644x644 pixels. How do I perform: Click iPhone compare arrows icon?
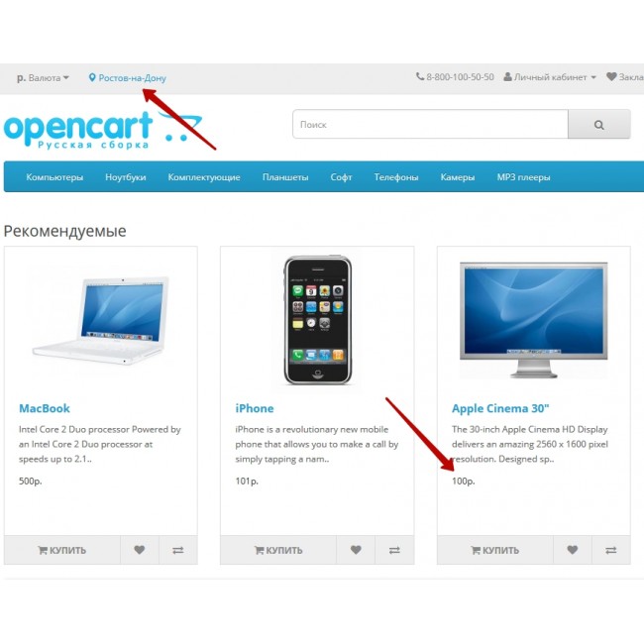394,550
